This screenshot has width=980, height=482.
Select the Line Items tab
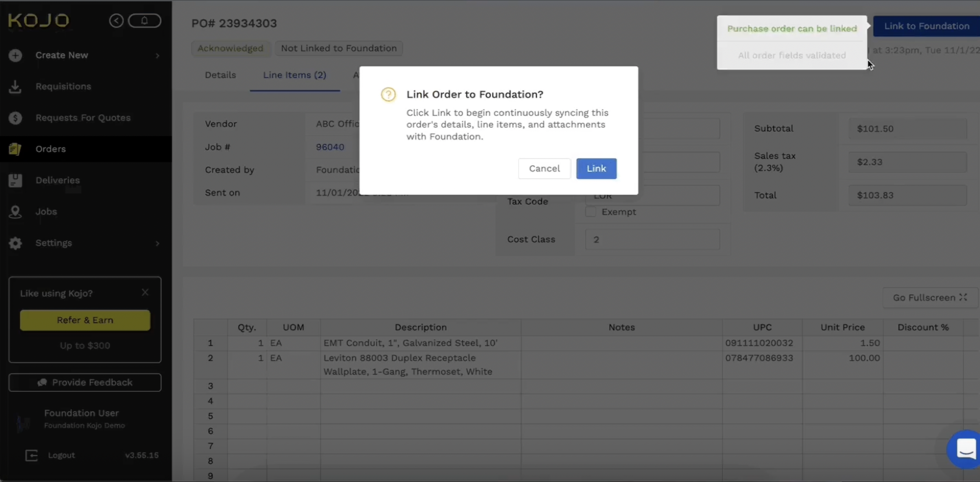point(295,75)
